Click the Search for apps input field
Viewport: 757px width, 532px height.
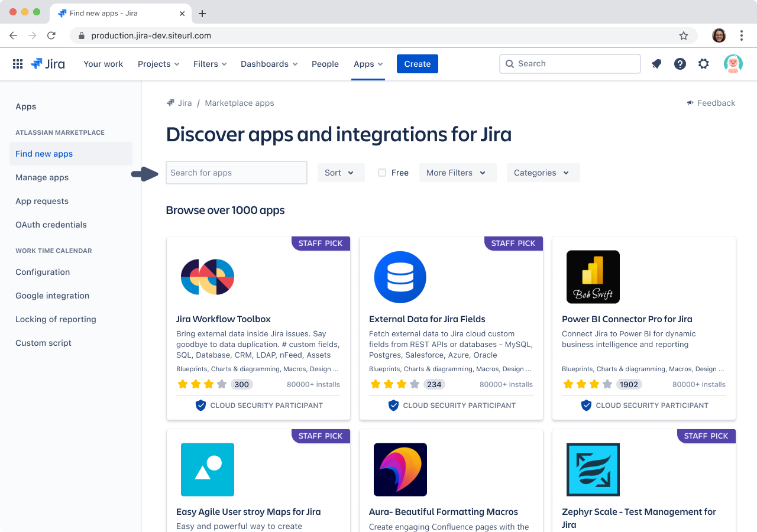point(236,173)
